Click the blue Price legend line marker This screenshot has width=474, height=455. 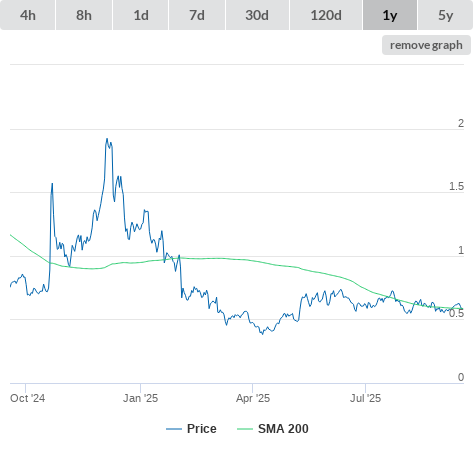click(174, 429)
